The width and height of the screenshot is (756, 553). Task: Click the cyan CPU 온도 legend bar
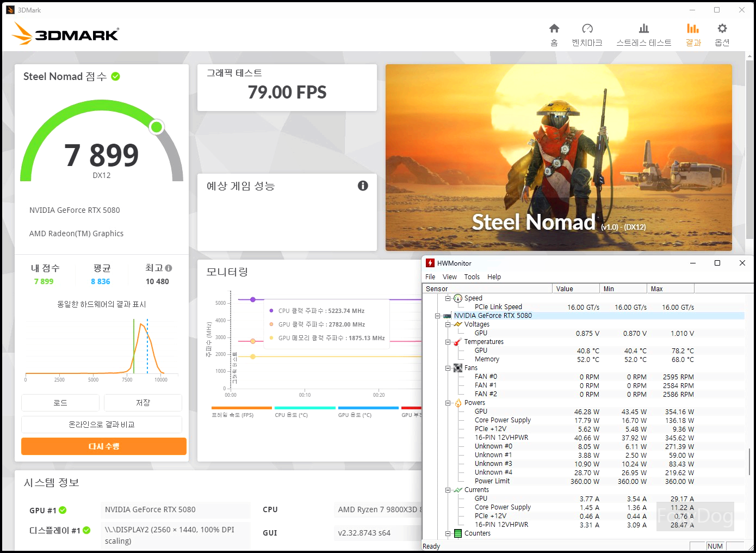click(305, 408)
